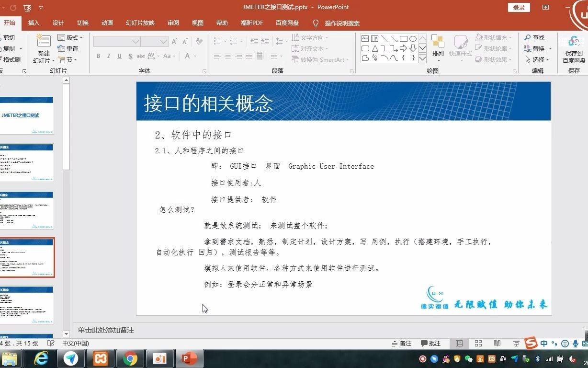Toggle bold formatting on selected text
588x368 pixels.
tap(98, 56)
